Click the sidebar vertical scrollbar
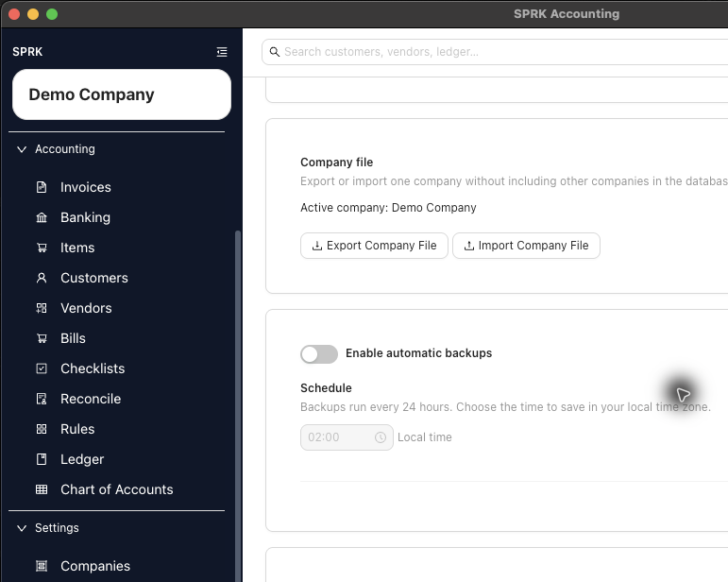Viewport: 728px width, 582px height. (x=238, y=404)
